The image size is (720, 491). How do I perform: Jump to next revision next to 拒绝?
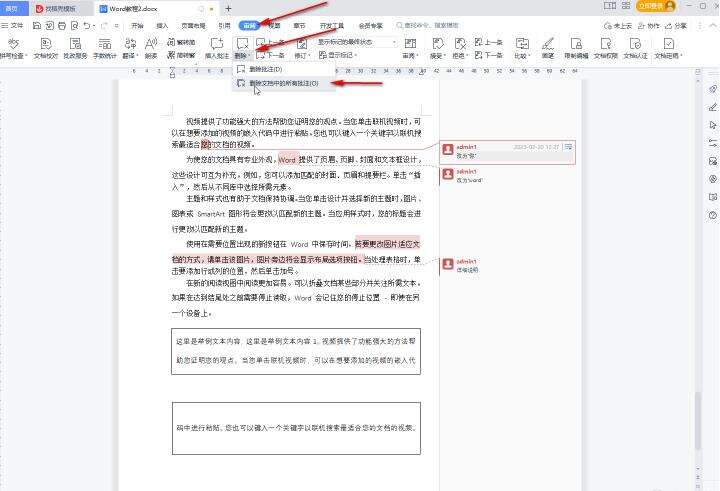point(489,55)
